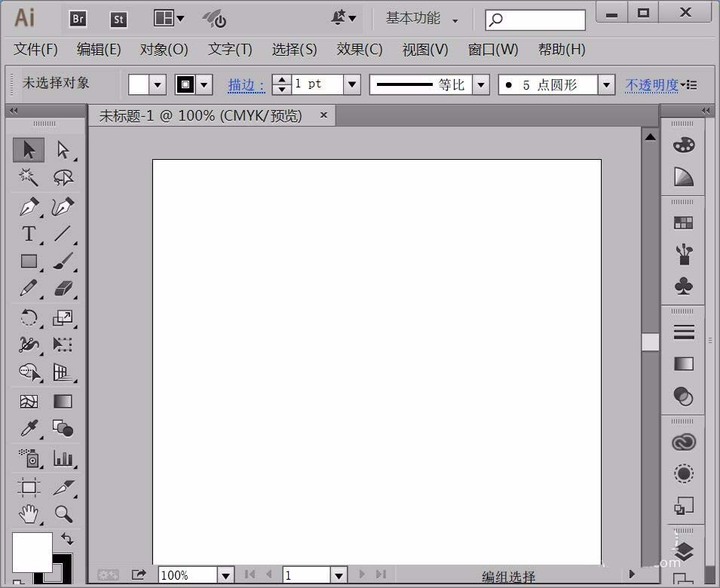Open the 5 点圆形 brush dropdown

tap(606, 85)
